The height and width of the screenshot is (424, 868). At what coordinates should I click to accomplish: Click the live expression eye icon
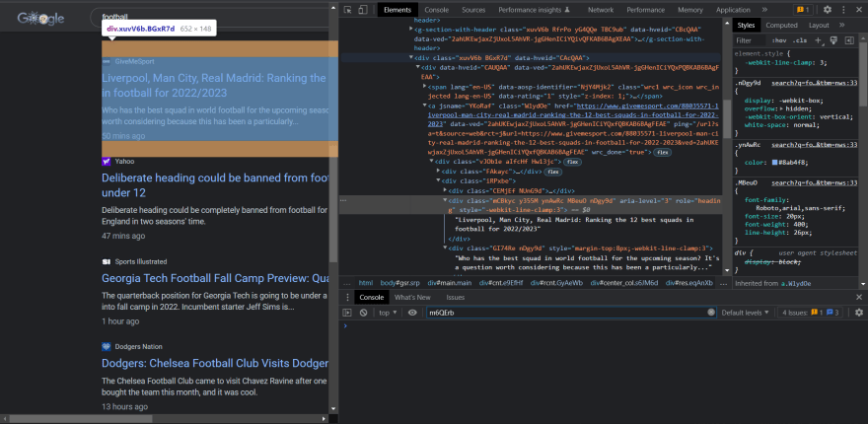412,313
